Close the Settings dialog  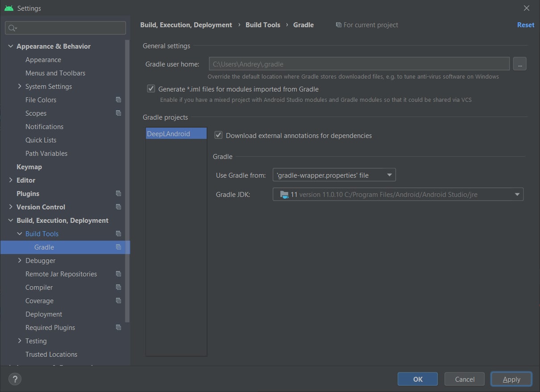click(527, 8)
